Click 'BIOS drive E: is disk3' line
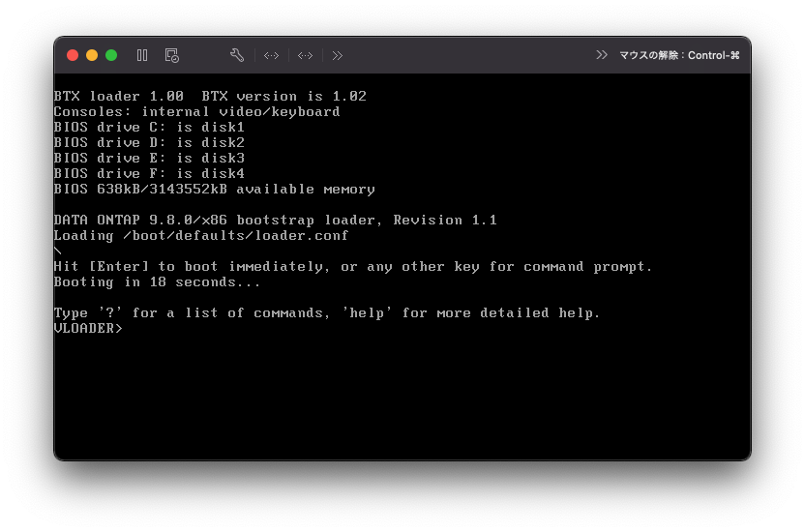The width and height of the screenshot is (805, 532). (x=149, y=158)
